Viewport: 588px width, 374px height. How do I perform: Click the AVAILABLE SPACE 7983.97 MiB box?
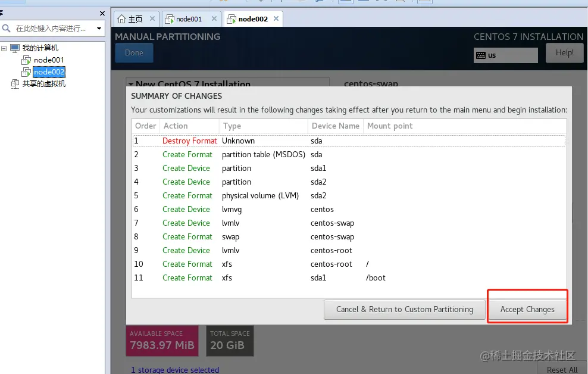pyautogui.click(x=162, y=341)
